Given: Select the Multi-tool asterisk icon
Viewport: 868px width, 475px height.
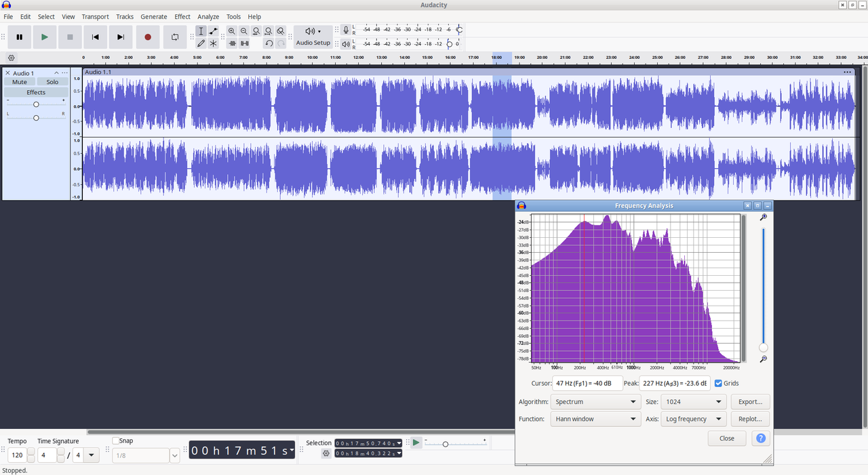Looking at the screenshot, I should (x=214, y=43).
